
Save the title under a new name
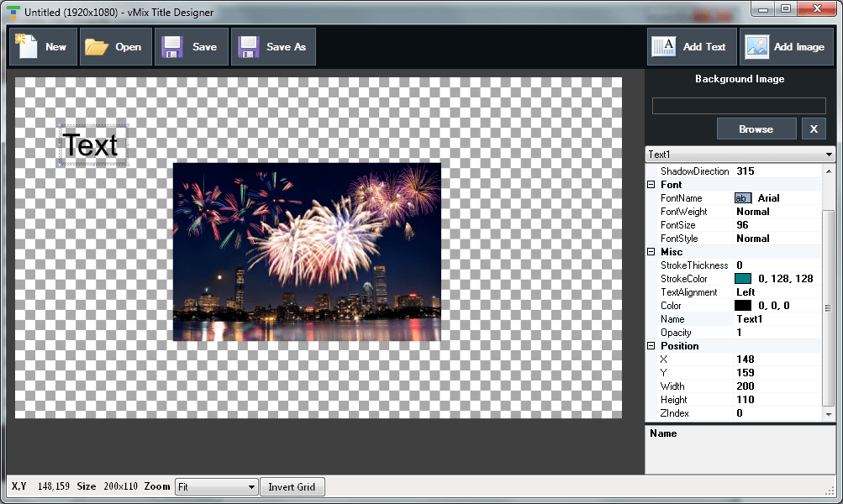pos(273,46)
